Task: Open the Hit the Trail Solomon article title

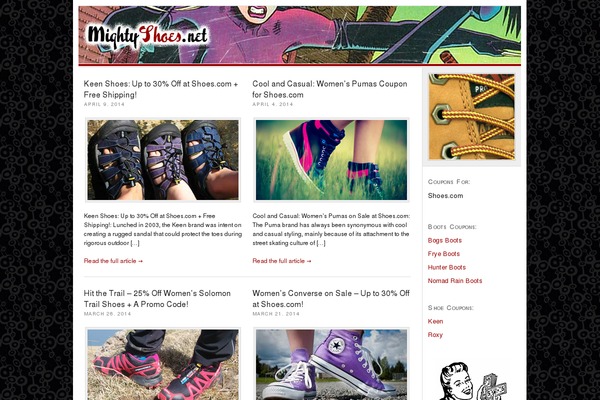Action: click(157, 299)
